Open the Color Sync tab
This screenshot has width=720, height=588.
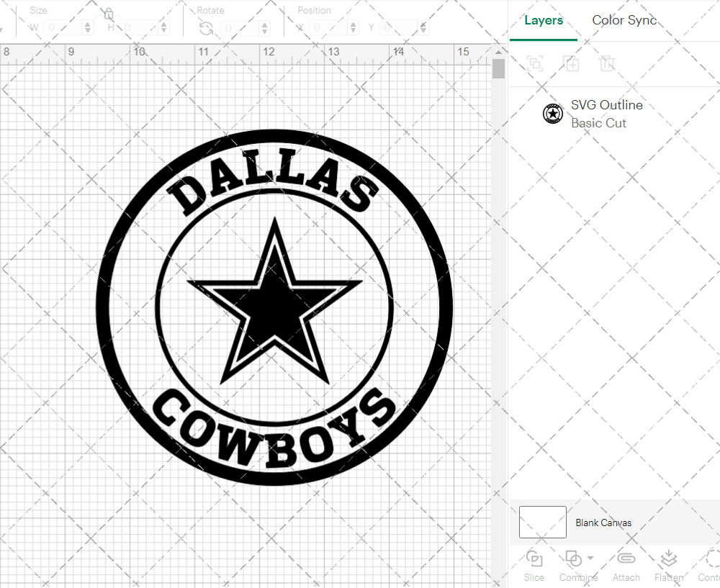click(624, 20)
